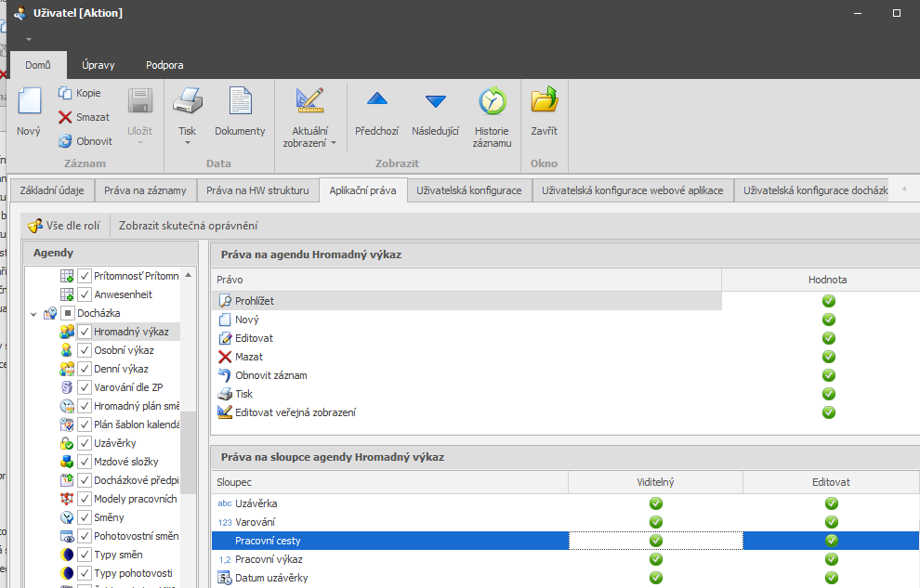Click the Nový record icon
Screen dimensions: 920x588
(30, 101)
